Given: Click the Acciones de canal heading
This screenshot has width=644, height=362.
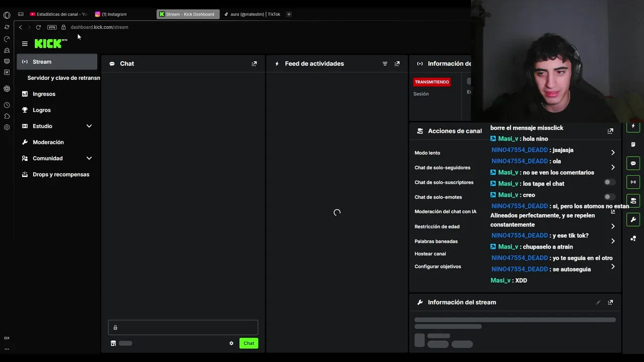Looking at the screenshot, I should pyautogui.click(x=455, y=131).
